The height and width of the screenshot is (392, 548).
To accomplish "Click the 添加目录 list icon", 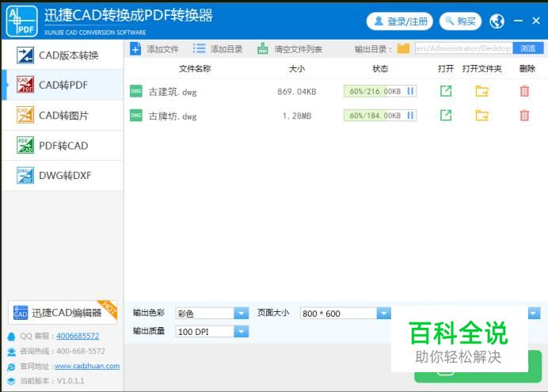I will (x=199, y=48).
